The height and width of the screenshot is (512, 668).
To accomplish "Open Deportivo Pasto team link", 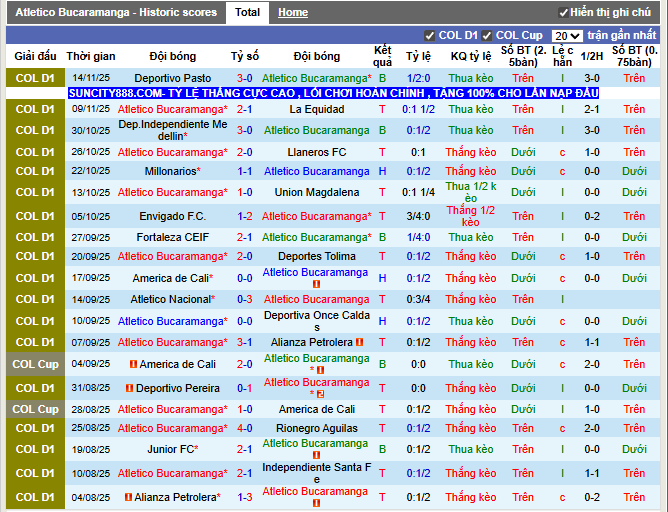I will tap(173, 78).
